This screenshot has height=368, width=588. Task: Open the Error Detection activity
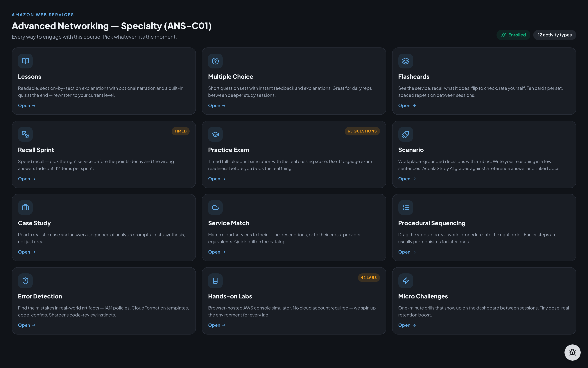[x=27, y=325]
